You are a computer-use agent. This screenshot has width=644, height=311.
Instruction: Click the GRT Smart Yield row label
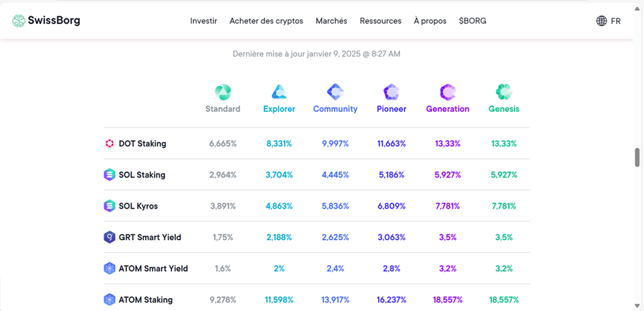pyautogui.click(x=150, y=237)
